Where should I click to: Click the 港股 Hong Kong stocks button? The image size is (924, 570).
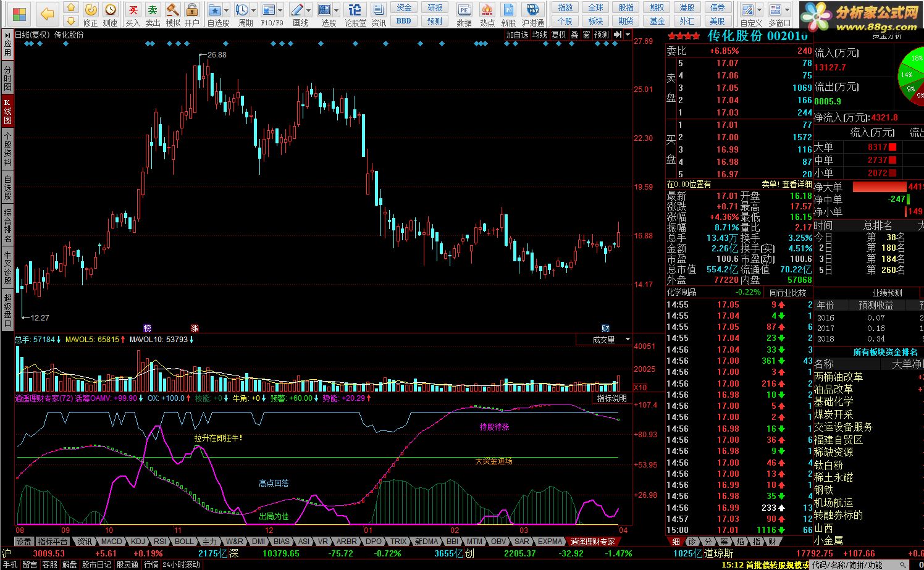(687, 7)
